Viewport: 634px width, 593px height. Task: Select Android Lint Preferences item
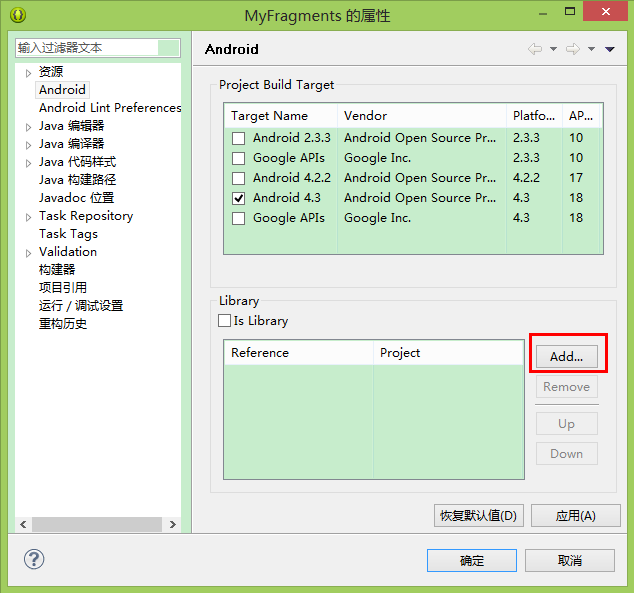click(x=110, y=108)
